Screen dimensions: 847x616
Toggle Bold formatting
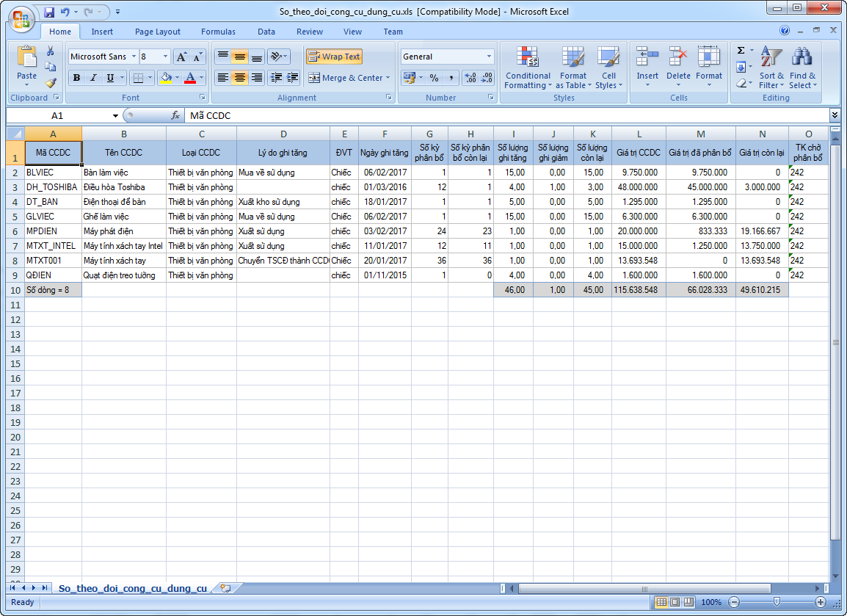click(76, 78)
